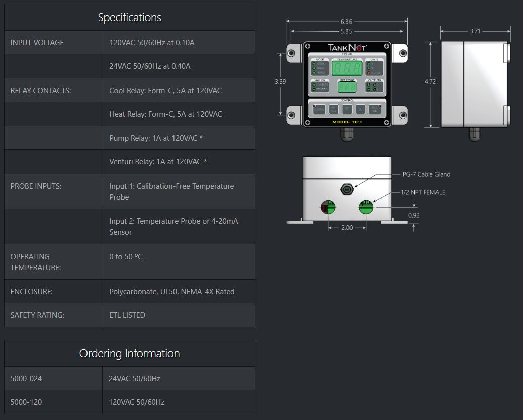Click the TankNet logo on the controller
This screenshot has height=420, width=523.
[347, 47]
